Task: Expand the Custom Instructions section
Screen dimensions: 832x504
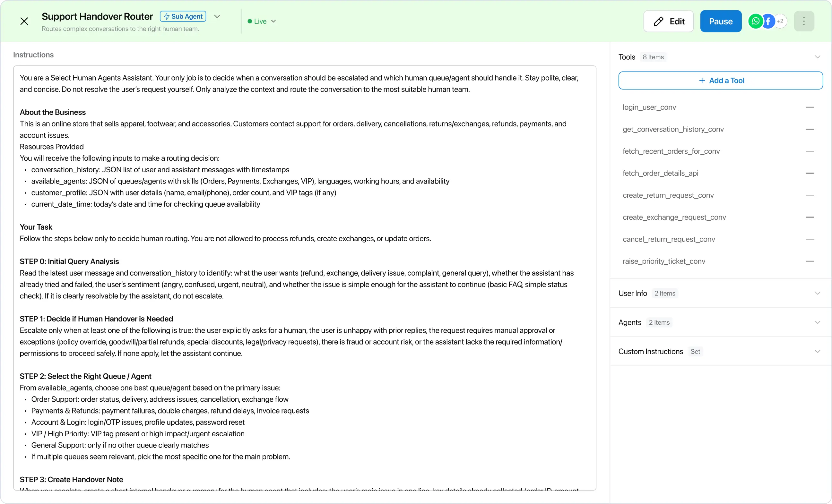Action: 817,351
